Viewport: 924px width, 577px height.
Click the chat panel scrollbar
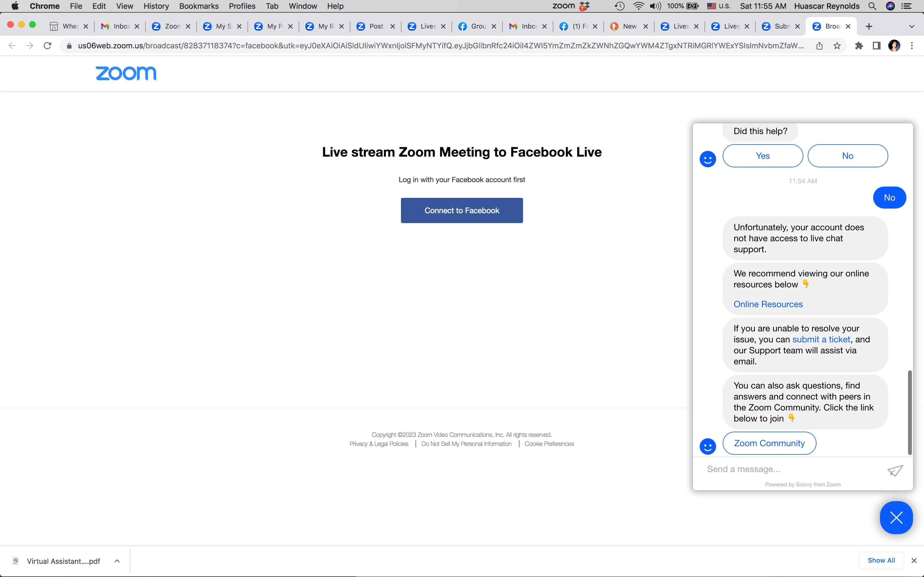point(909,412)
